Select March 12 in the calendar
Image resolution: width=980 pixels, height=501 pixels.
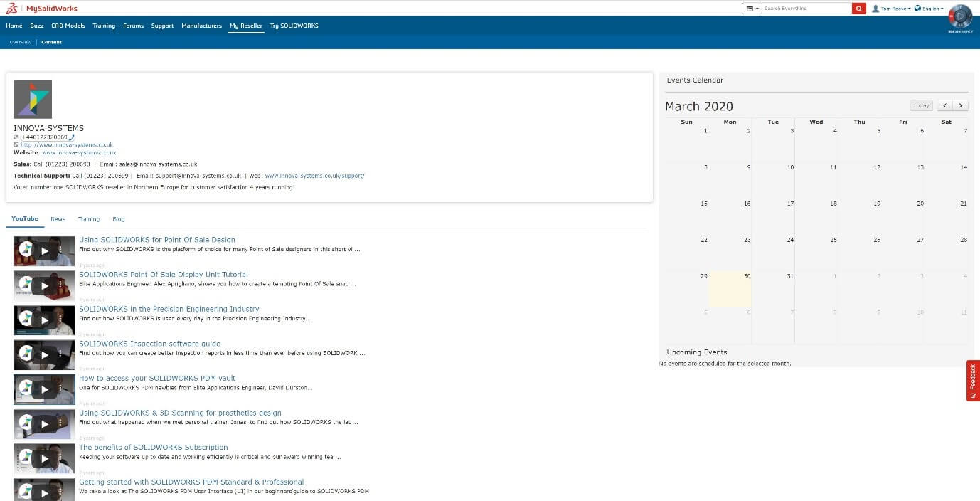click(860, 179)
